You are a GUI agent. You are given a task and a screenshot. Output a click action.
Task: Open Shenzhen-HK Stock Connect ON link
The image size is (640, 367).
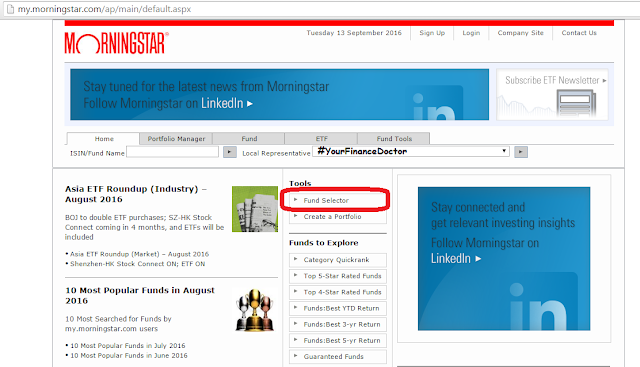coord(138,264)
